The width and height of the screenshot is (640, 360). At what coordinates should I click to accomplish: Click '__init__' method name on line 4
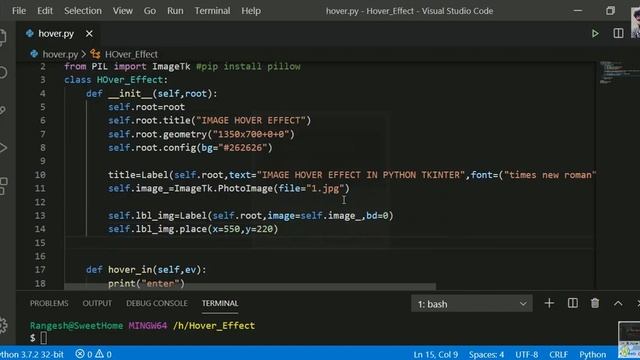coord(130,93)
